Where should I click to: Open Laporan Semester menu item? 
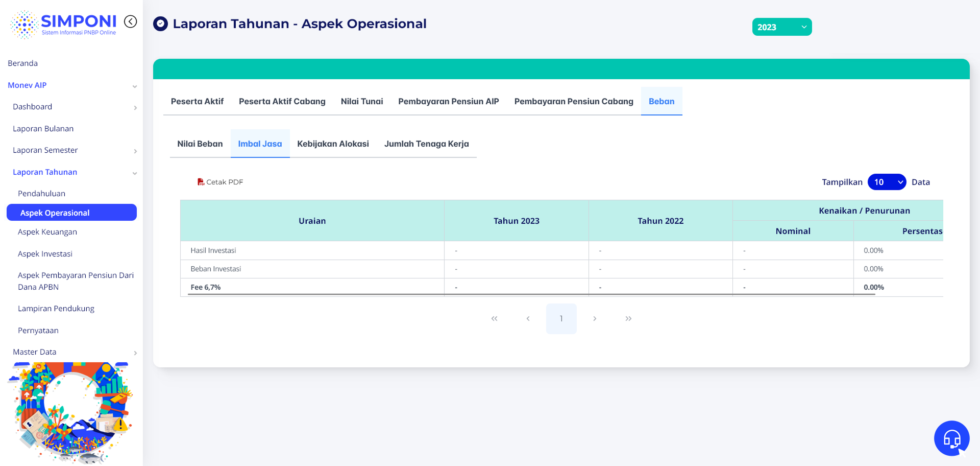coord(45,150)
